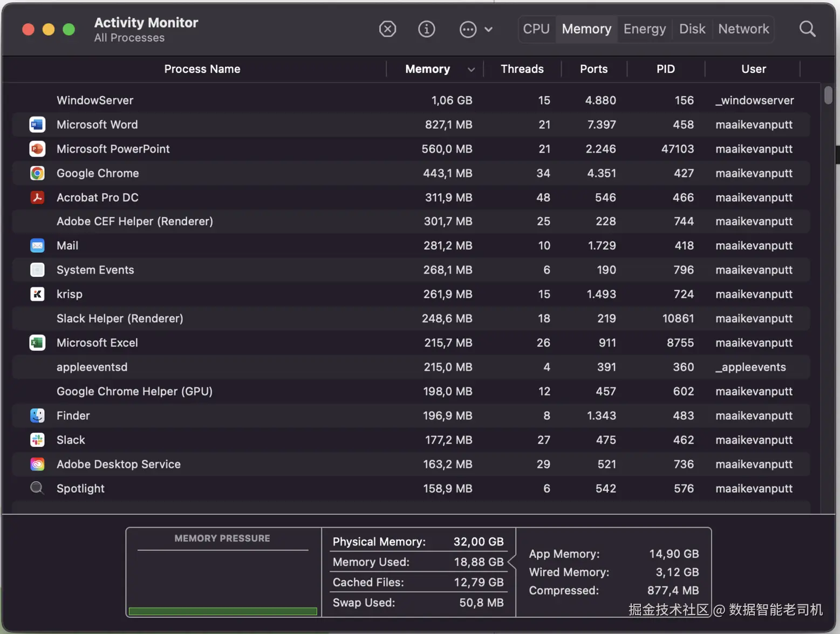Image resolution: width=840 pixels, height=634 pixels.
Task: Expand the chevron beside the ellipsis button
Action: coord(488,30)
